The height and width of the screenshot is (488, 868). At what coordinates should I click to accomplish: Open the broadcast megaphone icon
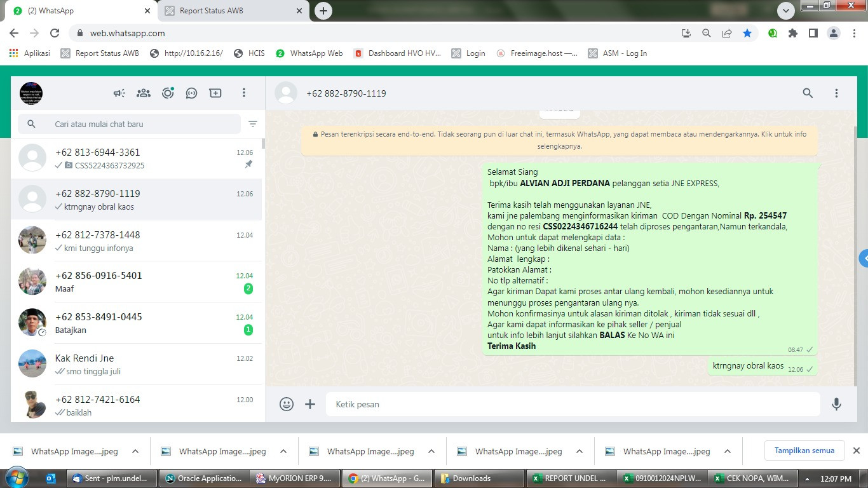click(119, 93)
